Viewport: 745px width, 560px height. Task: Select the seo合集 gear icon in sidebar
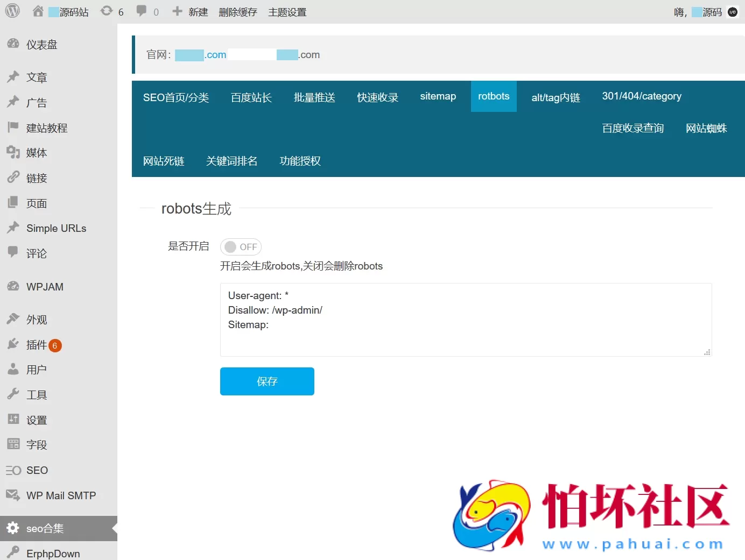13,528
